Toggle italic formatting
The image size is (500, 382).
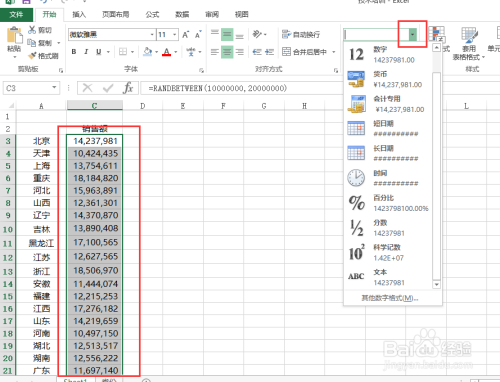coord(86,52)
